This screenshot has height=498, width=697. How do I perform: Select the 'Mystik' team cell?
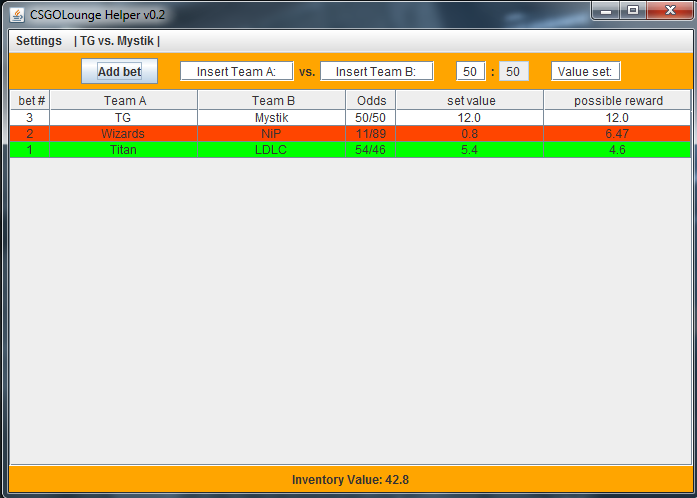click(x=272, y=118)
